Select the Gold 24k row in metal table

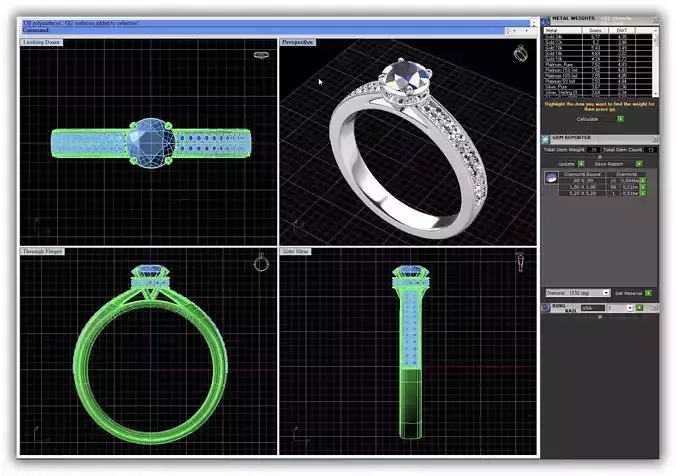[x=598, y=37]
